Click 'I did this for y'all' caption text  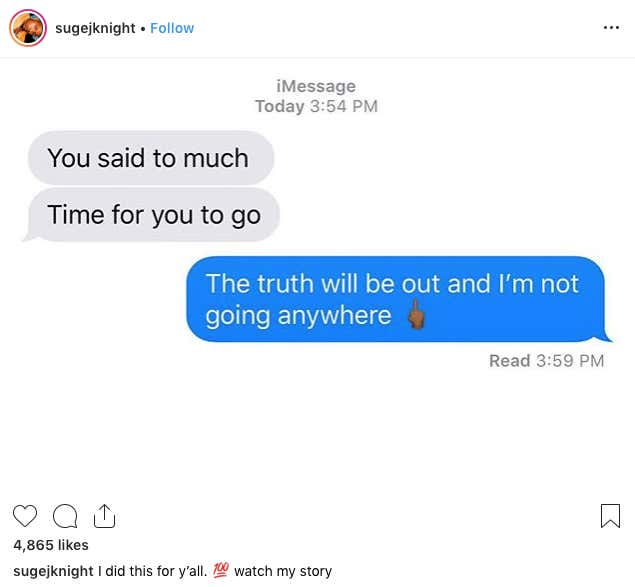pos(152,571)
